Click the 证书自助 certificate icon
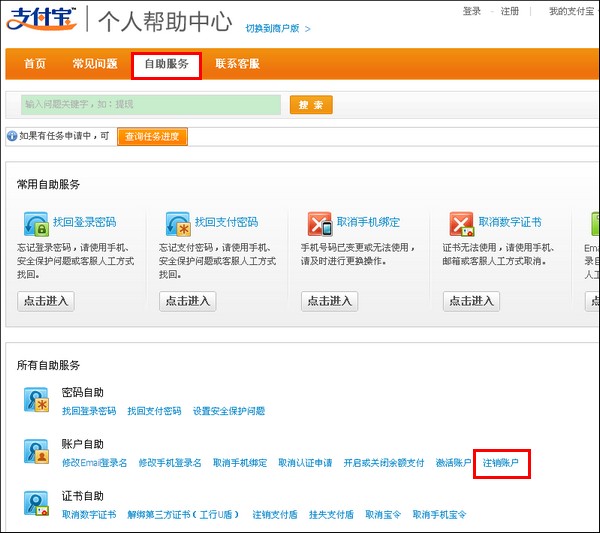Viewport: 600px width, 533px height. 36,503
